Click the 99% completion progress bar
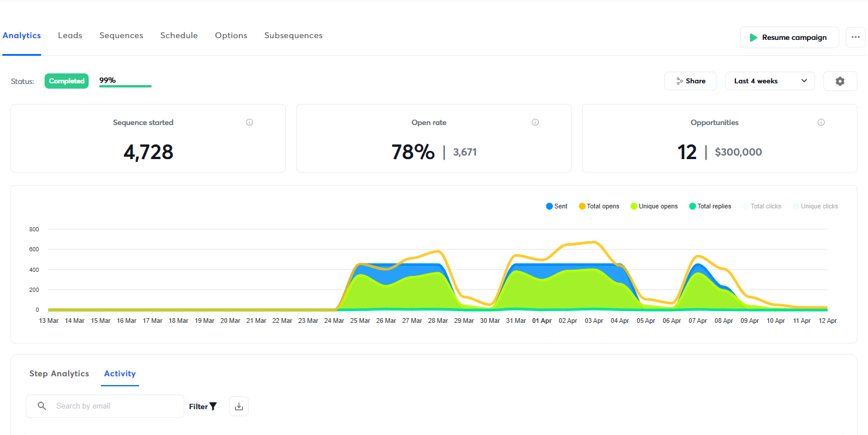This screenshot has width=868, height=435. 125,86
